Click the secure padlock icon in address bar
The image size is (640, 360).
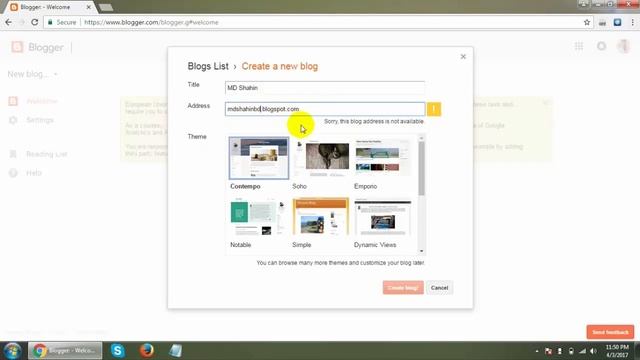click(50, 22)
